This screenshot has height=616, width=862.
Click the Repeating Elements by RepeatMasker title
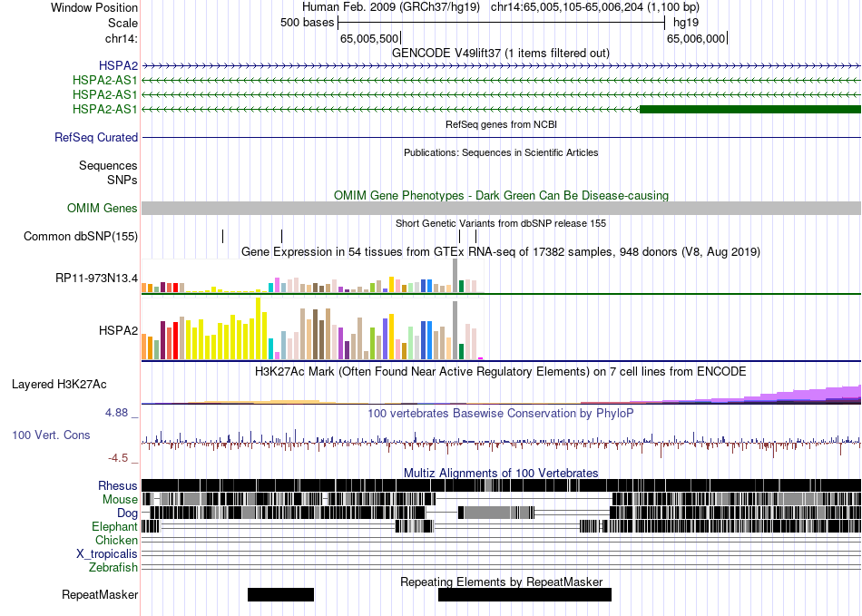tap(502, 582)
